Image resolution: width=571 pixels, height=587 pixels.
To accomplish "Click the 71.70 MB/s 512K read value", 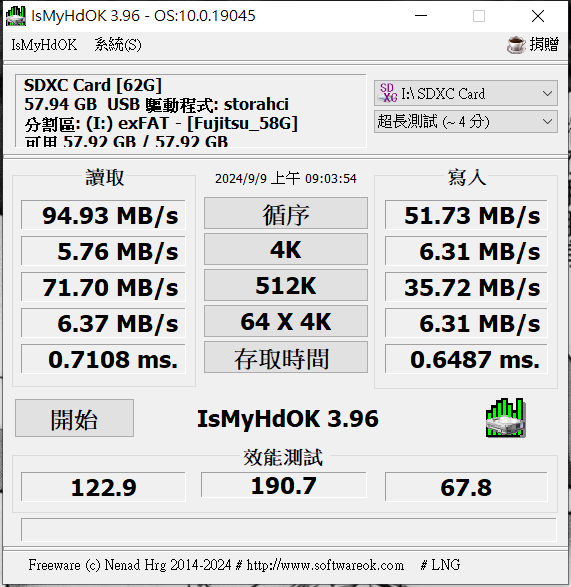I will pos(103,287).
